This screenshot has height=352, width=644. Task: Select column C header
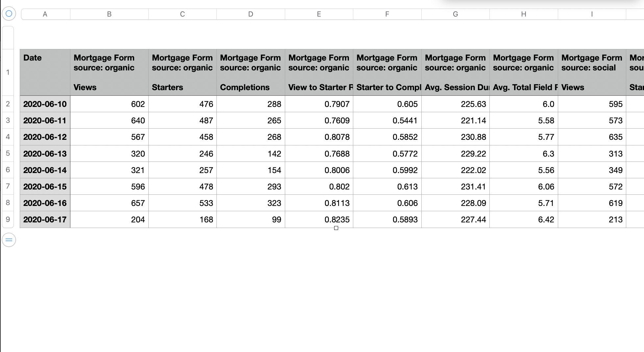183,14
